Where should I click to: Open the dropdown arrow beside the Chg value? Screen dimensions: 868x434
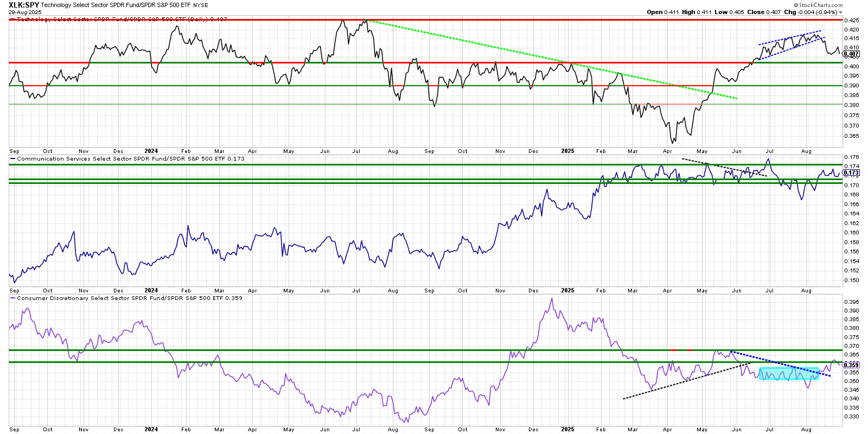coord(841,12)
